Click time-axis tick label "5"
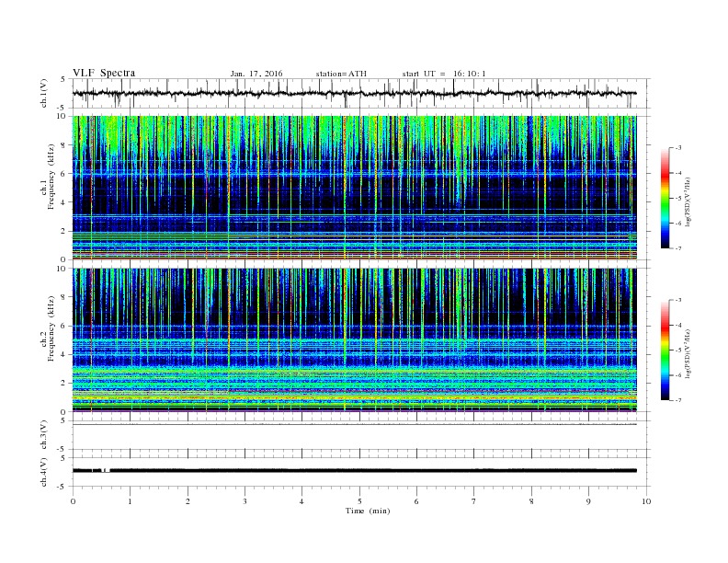 [359, 501]
